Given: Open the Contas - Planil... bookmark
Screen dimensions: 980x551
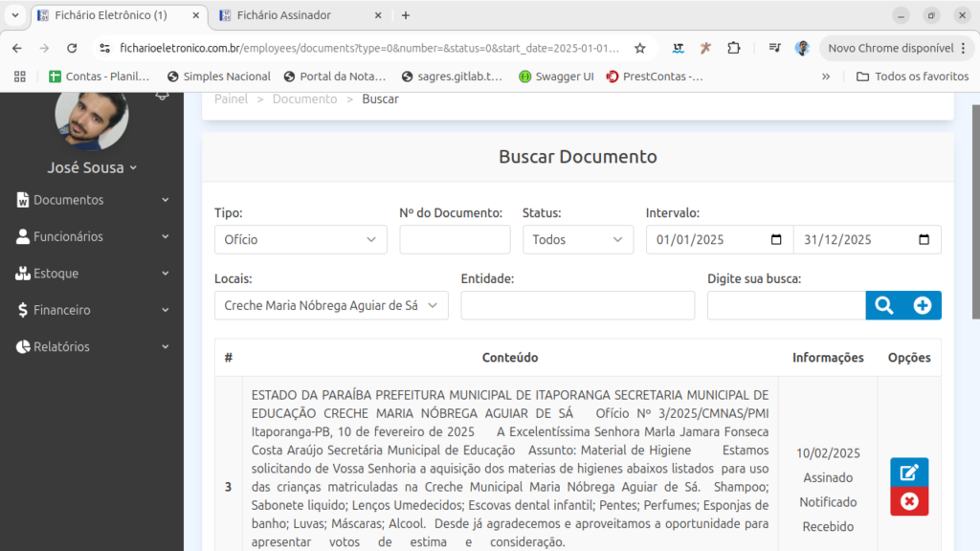Looking at the screenshot, I should [x=100, y=77].
